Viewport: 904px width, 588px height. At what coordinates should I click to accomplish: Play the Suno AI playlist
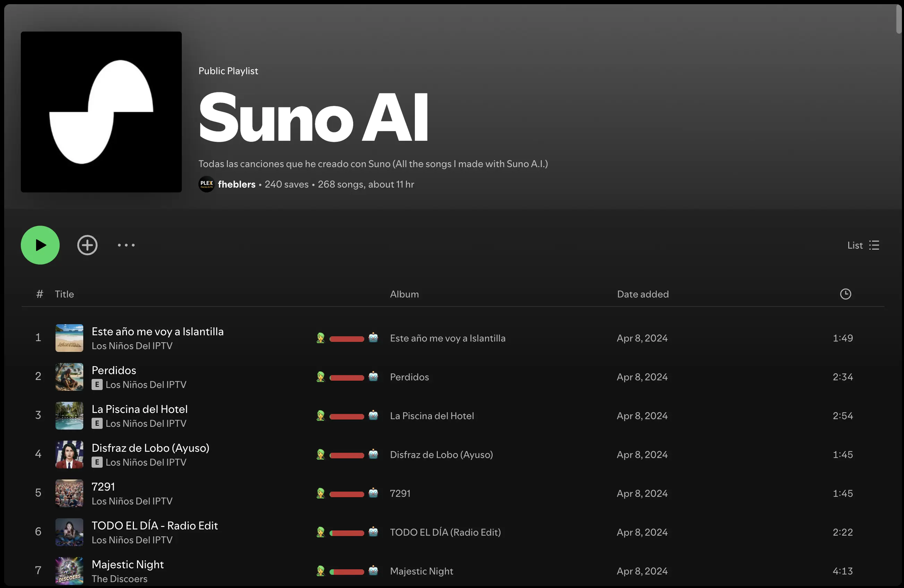pyautogui.click(x=40, y=245)
